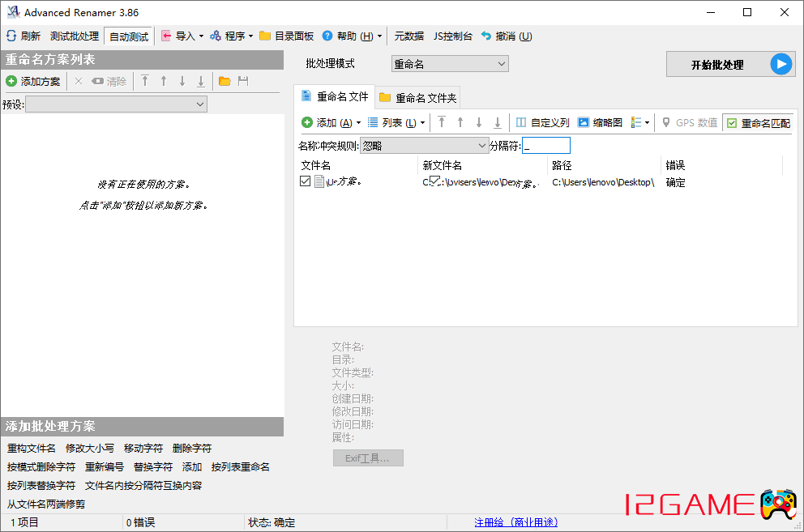Click the 撤消 undo arrow icon
The image size is (804, 532).
[486, 36]
